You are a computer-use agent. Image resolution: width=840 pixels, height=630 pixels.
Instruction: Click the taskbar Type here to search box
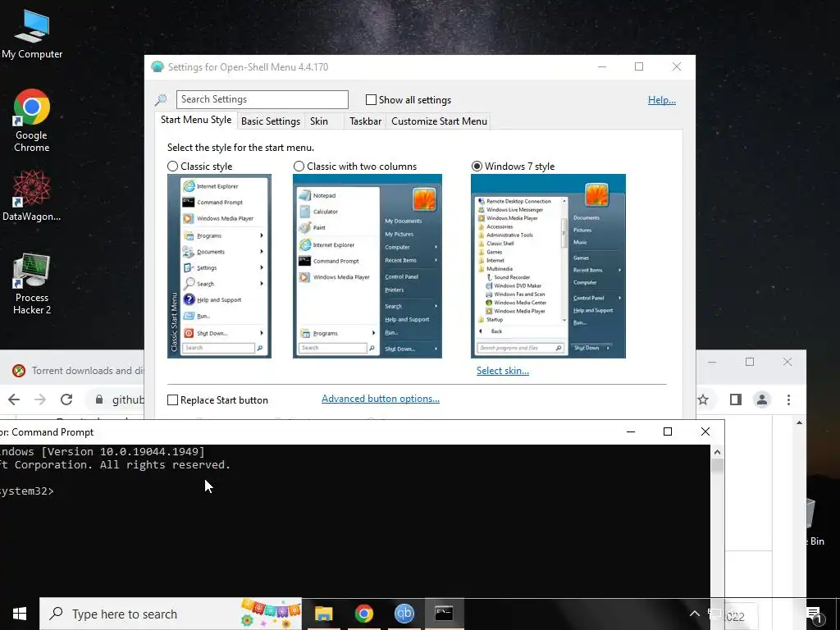tap(171, 614)
